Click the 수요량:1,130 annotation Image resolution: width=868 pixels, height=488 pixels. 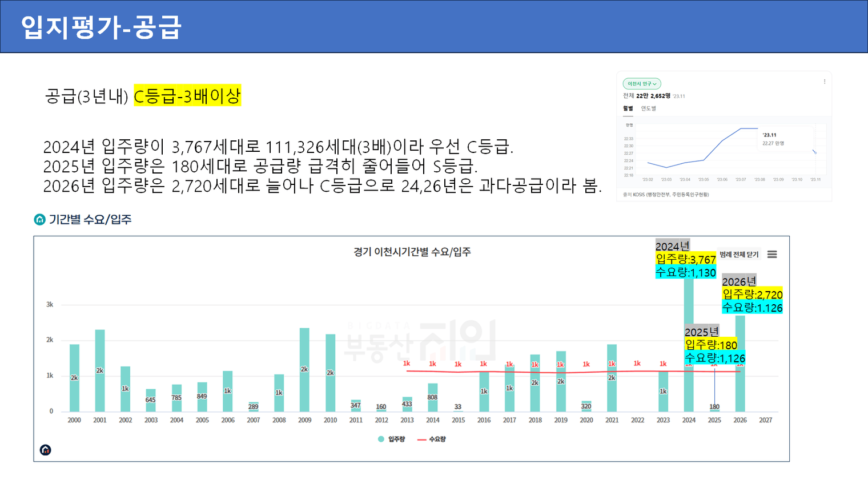[x=686, y=272]
